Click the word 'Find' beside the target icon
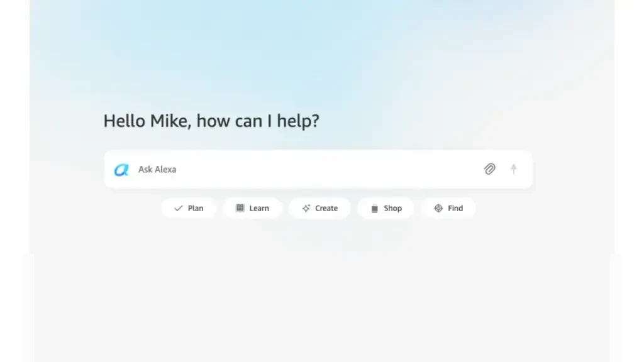Image resolution: width=644 pixels, height=362 pixels. tap(455, 208)
